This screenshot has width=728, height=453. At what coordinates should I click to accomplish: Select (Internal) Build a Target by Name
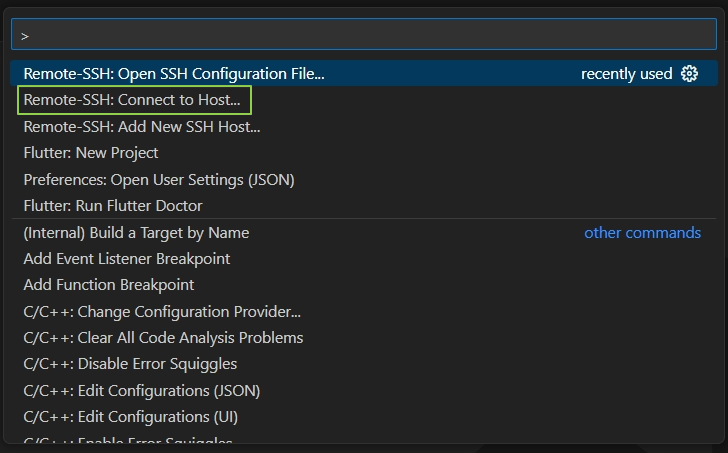tap(364, 233)
